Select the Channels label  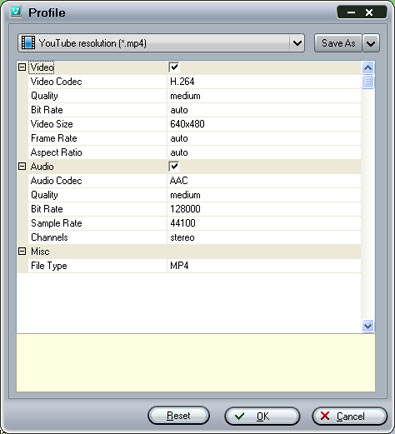tap(49, 237)
